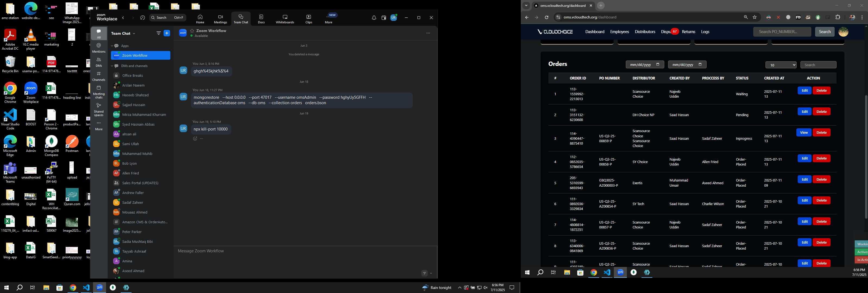Click UR profile avatar in Zoom header
The width and height of the screenshot is (868, 293).
394,18
